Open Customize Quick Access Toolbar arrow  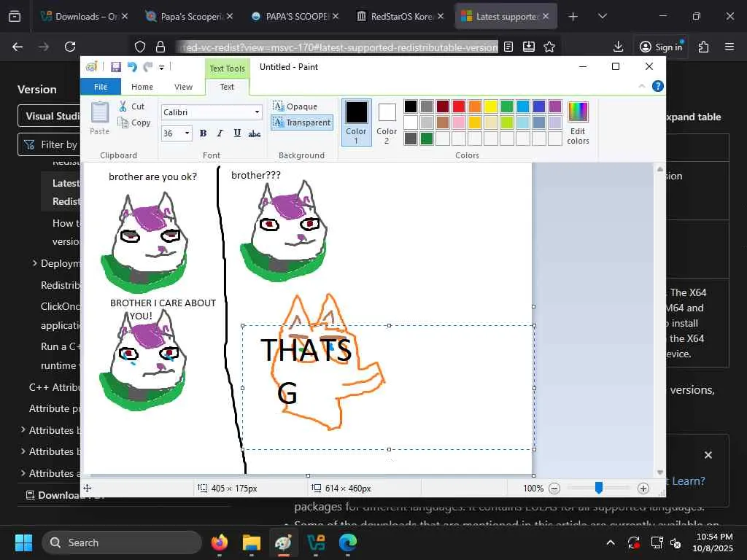tap(161, 68)
